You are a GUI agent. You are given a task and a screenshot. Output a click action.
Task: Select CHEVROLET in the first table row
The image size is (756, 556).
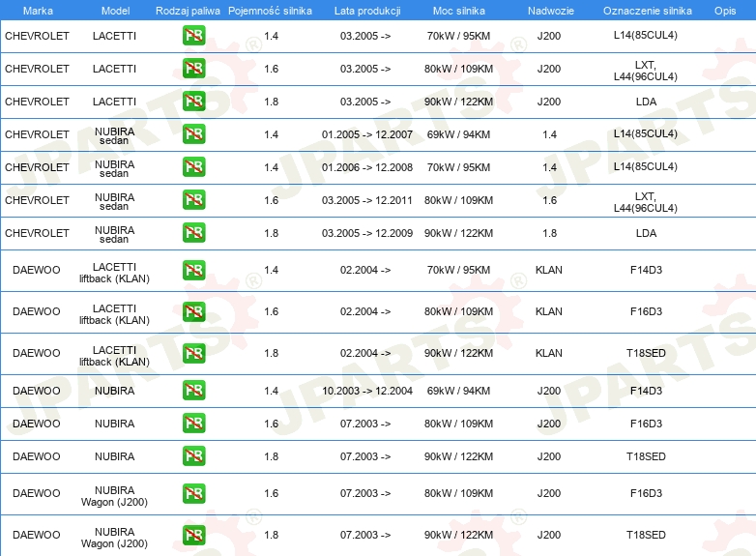tap(37, 36)
